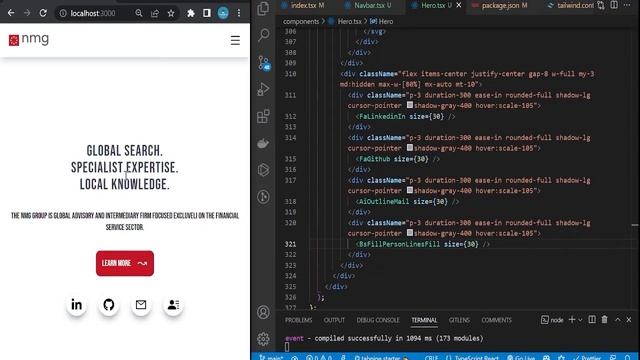Toggle the Chrome side panel icon
The image size is (640, 360).
tap(207, 13)
